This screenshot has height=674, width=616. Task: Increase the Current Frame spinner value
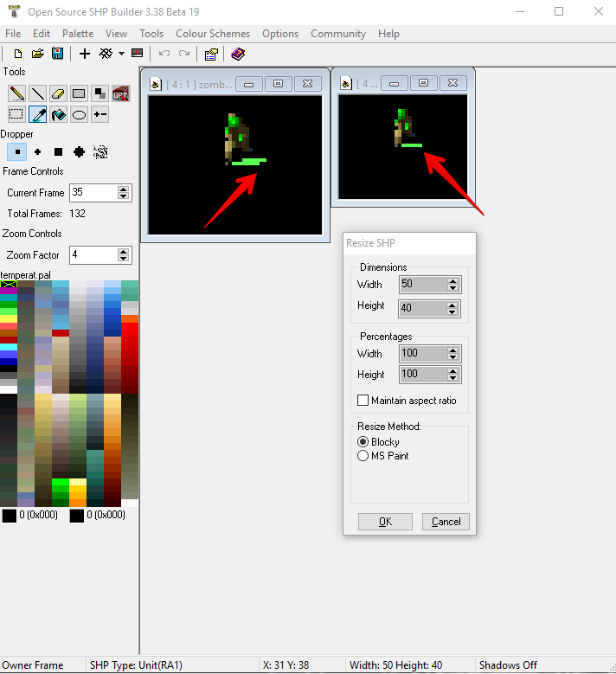[124, 189]
